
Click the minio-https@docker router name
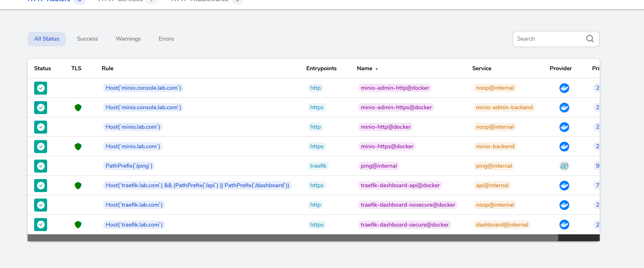pyautogui.click(x=387, y=147)
